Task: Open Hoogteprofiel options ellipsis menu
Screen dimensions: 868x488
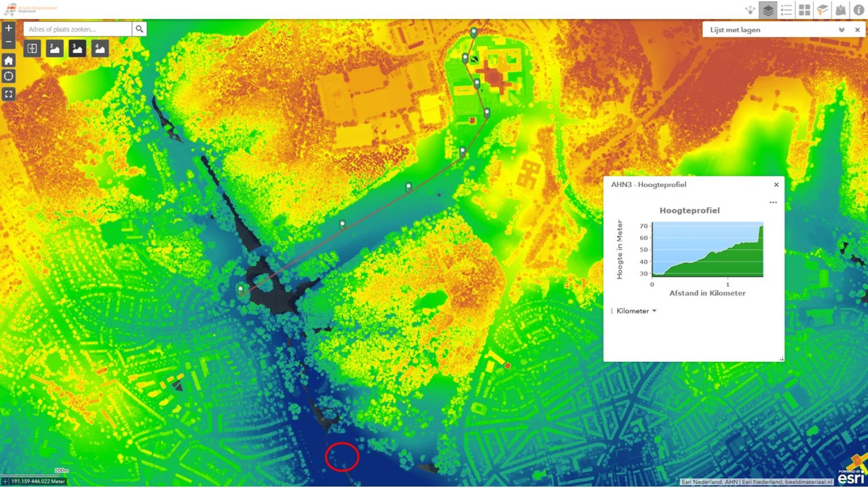Action: coord(773,202)
